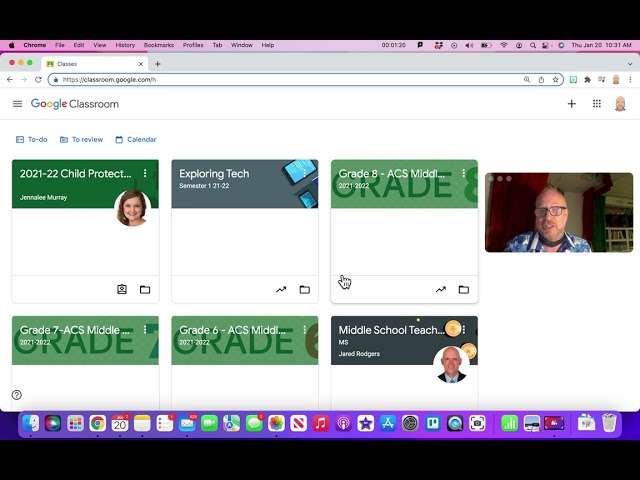Open Trello from the dock
This screenshot has height=480, width=640.
[x=433, y=423]
